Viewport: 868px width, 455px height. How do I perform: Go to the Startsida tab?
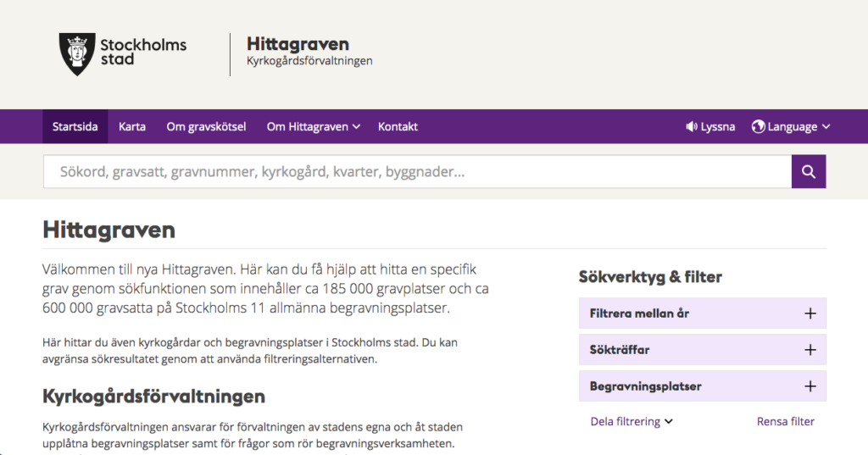75,127
